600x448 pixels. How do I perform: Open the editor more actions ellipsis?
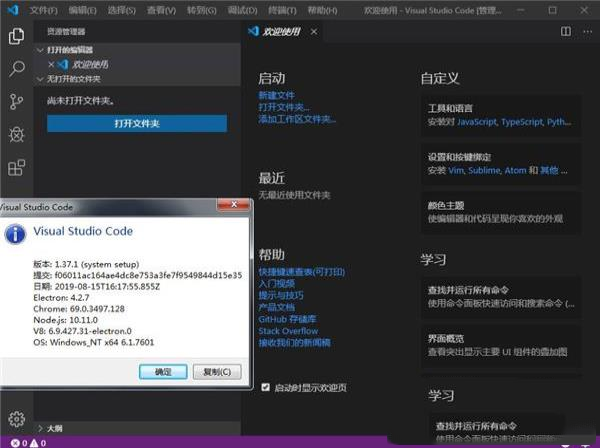point(587,32)
